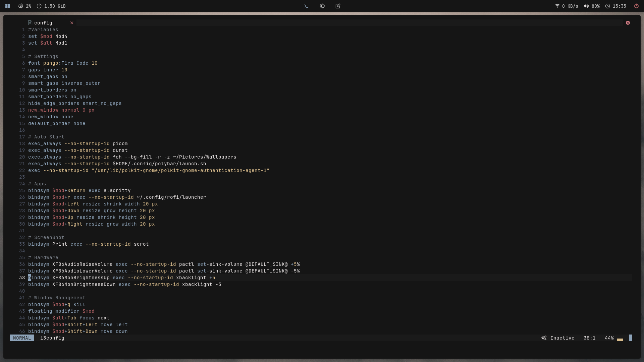
Task: Click the 38:1 cursor position indicator
Action: pyautogui.click(x=590, y=338)
